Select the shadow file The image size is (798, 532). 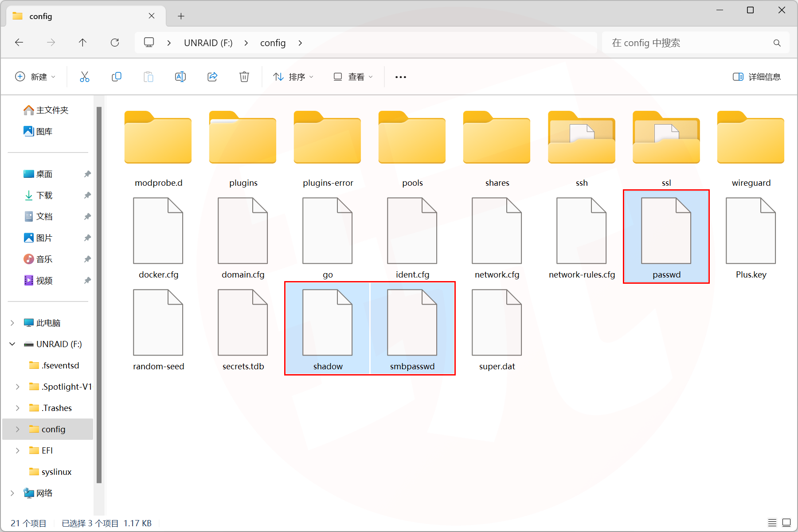(328, 329)
